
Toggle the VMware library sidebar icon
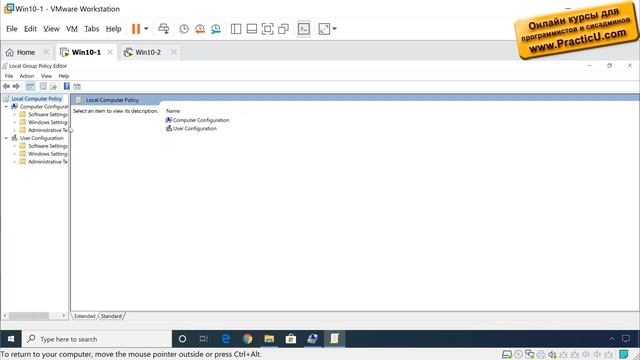coord(236,29)
